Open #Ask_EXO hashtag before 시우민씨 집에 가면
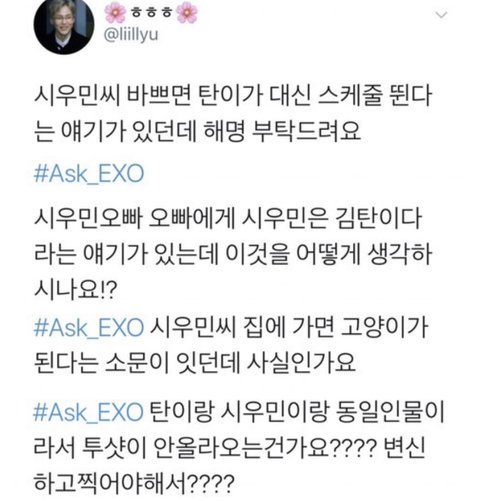Screen dimensions: 480x501 point(89,327)
